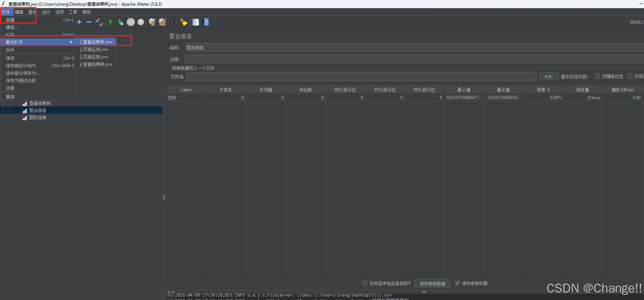Click the # 样本 column header
The image size is (644, 300).
226,90
